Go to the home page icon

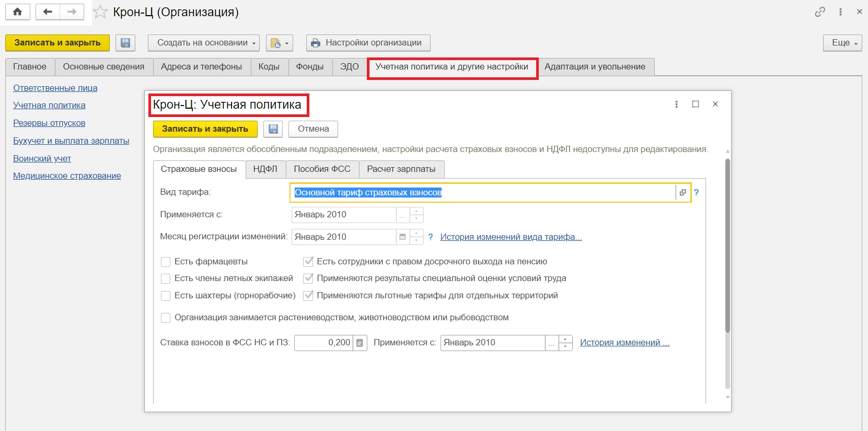(17, 12)
